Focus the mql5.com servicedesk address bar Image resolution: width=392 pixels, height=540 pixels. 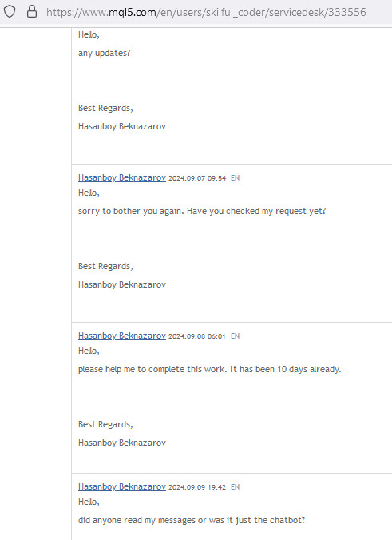click(x=206, y=12)
